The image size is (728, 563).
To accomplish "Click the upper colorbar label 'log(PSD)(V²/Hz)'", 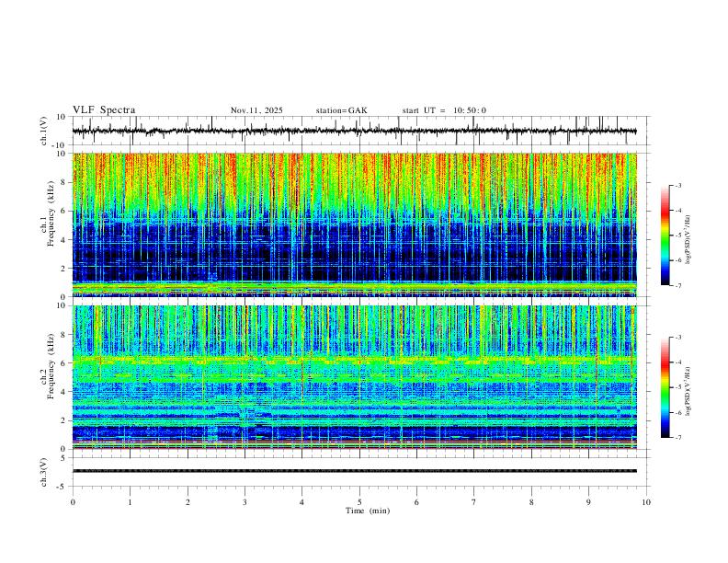I will coord(688,240).
